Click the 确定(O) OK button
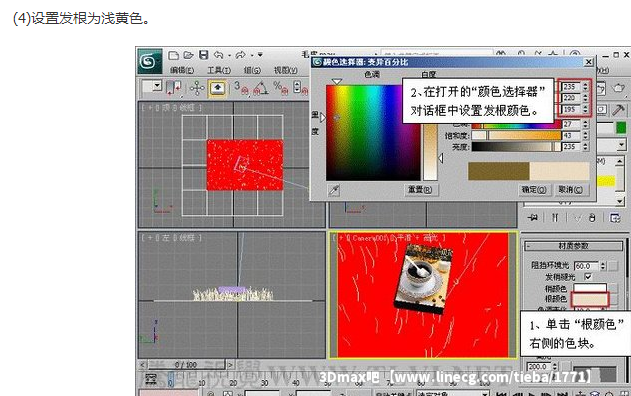The width and height of the screenshot is (631, 396). (534, 190)
